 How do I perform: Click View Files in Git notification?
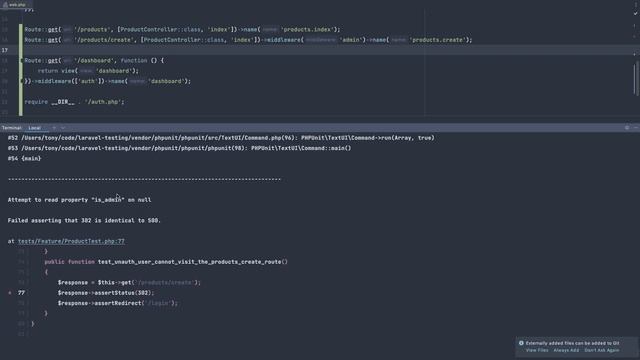[x=537, y=350]
